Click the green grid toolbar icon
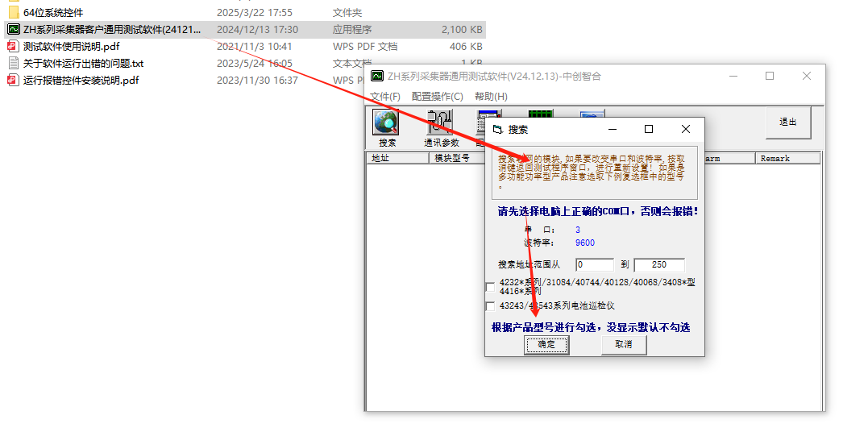868x436 pixels. pos(541,116)
